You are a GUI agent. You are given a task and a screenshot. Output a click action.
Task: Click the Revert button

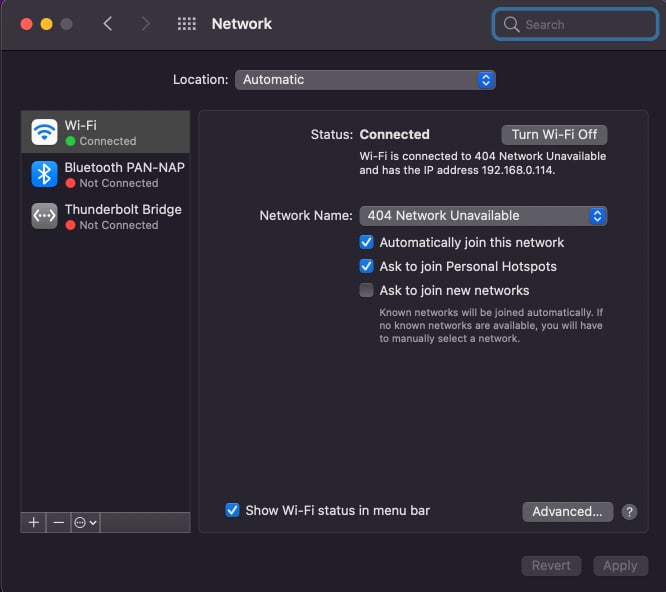click(x=551, y=566)
